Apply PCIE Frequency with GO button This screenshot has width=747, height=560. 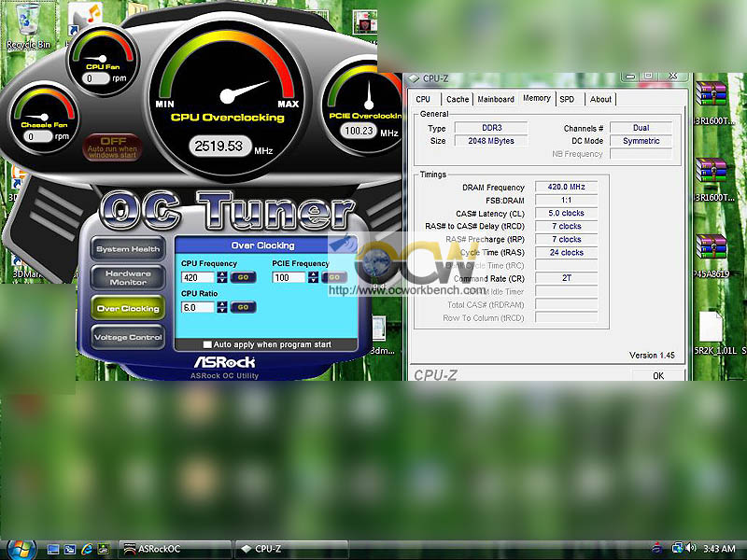334,277
